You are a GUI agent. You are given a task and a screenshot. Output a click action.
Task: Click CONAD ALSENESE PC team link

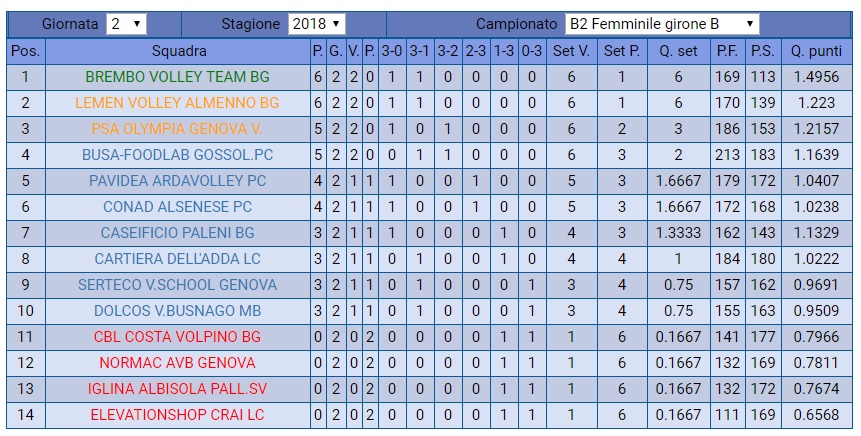click(177, 207)
